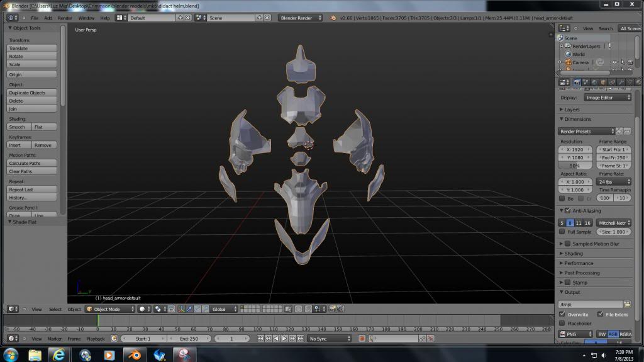Toggle the Camera visibility eye in outliner
This screenshot has width=644, height=362.
tap(614, 62)
